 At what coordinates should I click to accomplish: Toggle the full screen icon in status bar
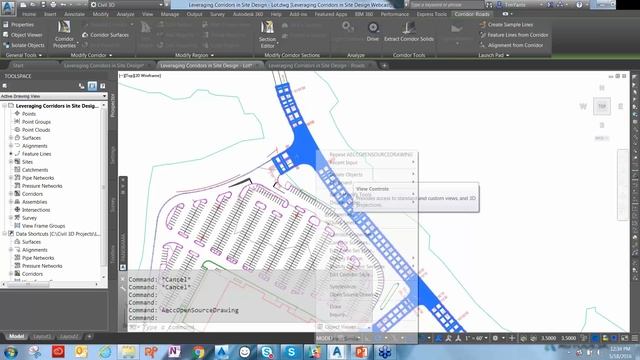[x=624, y=338]
